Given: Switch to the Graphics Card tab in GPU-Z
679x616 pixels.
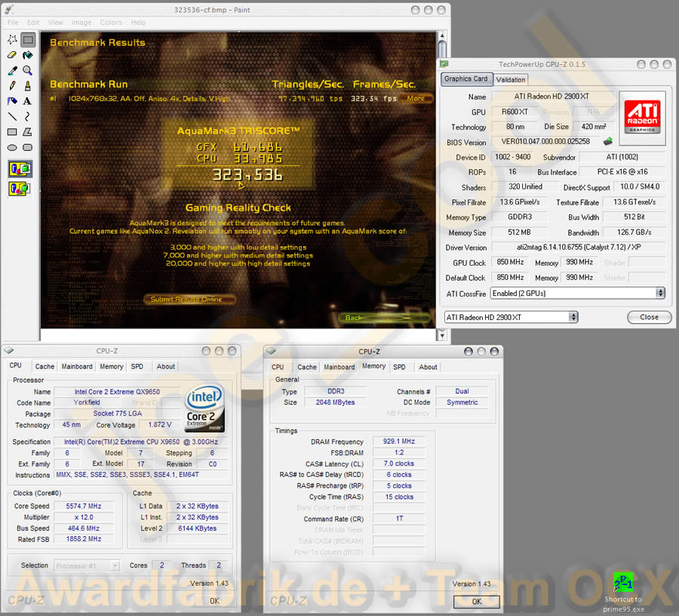Looking at the screenshot, I should pos(466,79).
